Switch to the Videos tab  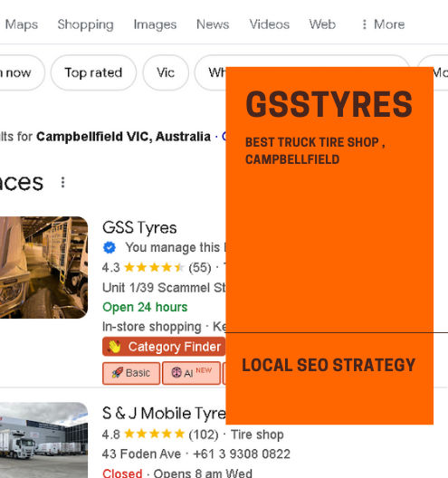[270, 24]
